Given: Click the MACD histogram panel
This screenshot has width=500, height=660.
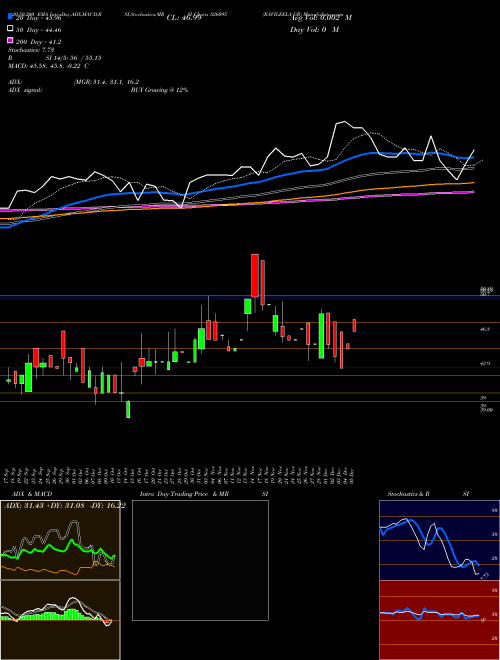Looking at the screenshot, I should pyautogui.click(x=60, y=620).
